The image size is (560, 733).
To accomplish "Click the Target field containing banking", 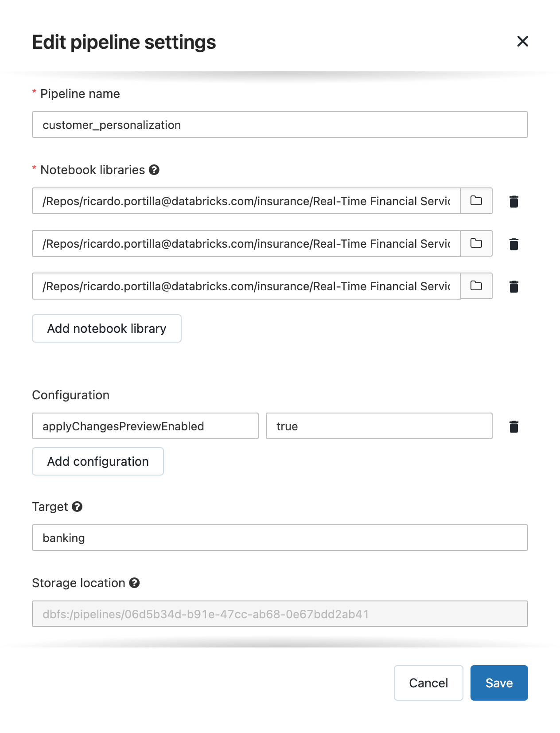I will 280,538.
